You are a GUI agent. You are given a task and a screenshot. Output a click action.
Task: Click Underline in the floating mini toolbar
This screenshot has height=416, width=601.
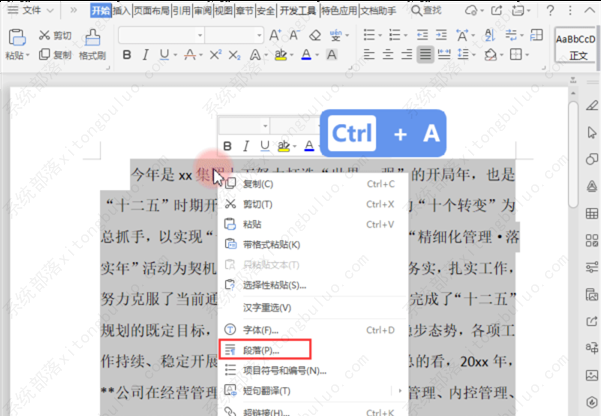click(264, 146)
